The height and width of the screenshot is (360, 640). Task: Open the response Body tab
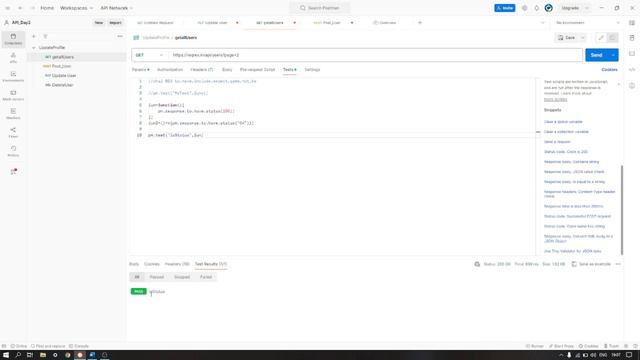pos(134,264)
